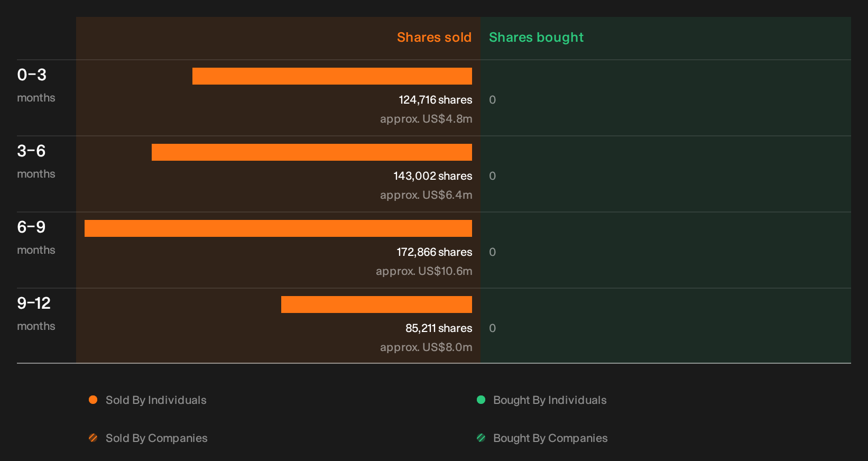The width and height of the screenshot is (868, 461).
Task: Click the 0-3 months row label
Action: (x=36, y=85)
